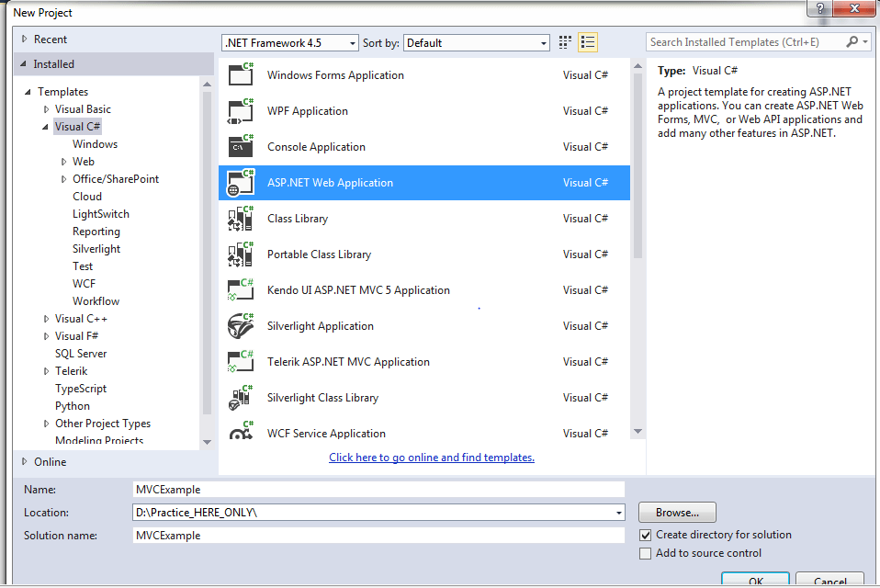Click the tree pane scroll down arrow
880x588 pixels.
click(x=207, y=442)
